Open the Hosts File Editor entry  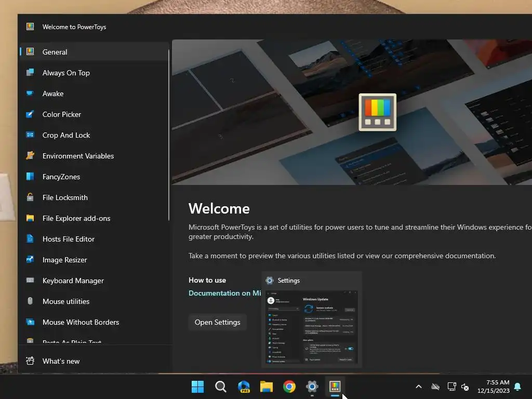tap(94, 239)
